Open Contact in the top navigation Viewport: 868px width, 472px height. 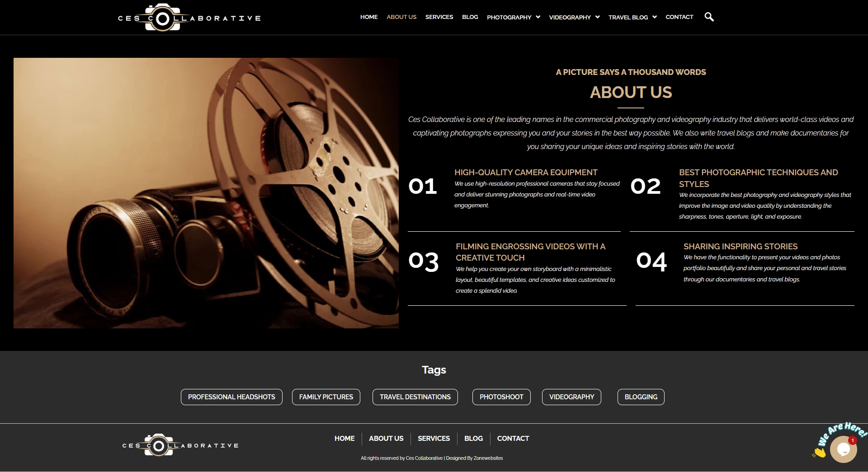(x=679, y=17)
